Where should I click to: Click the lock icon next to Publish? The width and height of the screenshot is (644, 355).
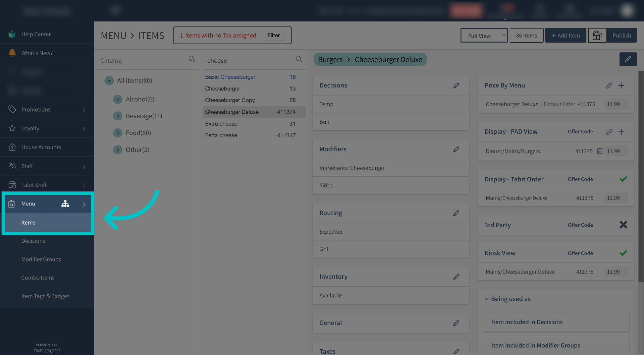(x=597, y=35)
